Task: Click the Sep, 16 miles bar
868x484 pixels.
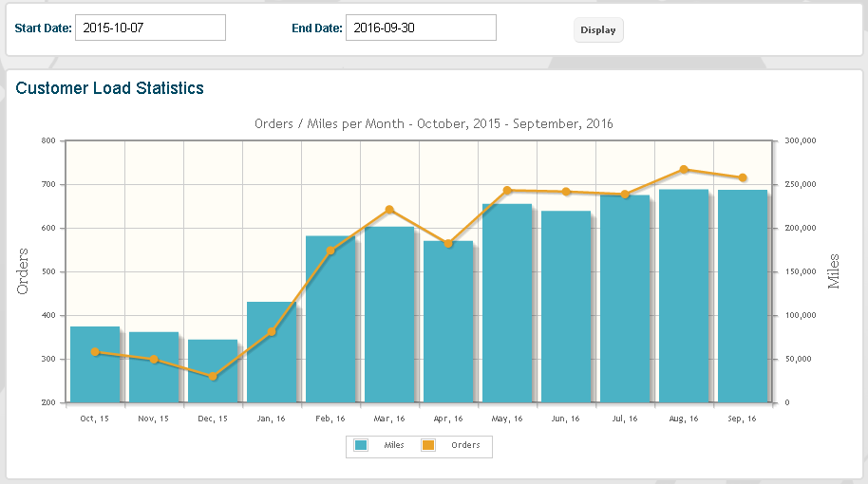Action: click(743, 294)
